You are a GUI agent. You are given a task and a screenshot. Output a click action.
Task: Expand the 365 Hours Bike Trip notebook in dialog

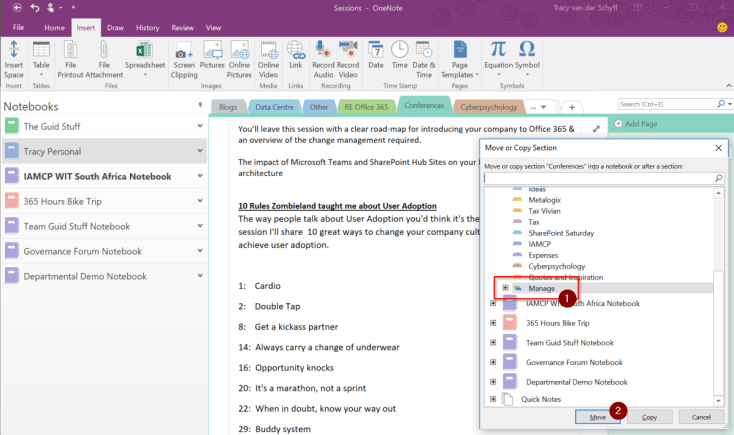coord(494,323)
